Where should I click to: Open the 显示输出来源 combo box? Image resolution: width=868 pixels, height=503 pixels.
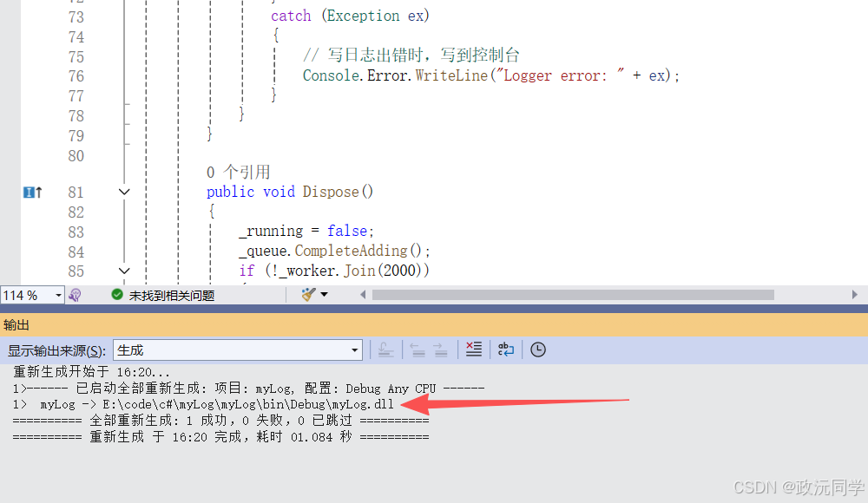(x=238, y=350)
